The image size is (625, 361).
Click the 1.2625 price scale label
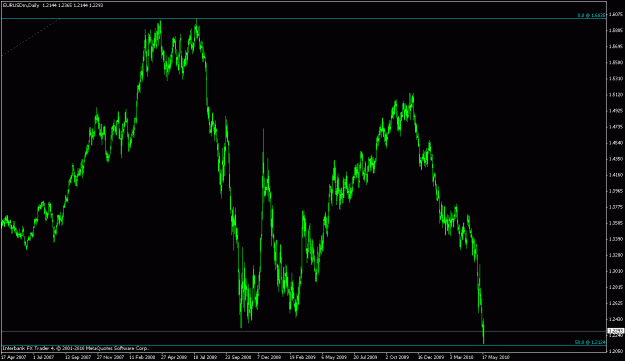616,303
